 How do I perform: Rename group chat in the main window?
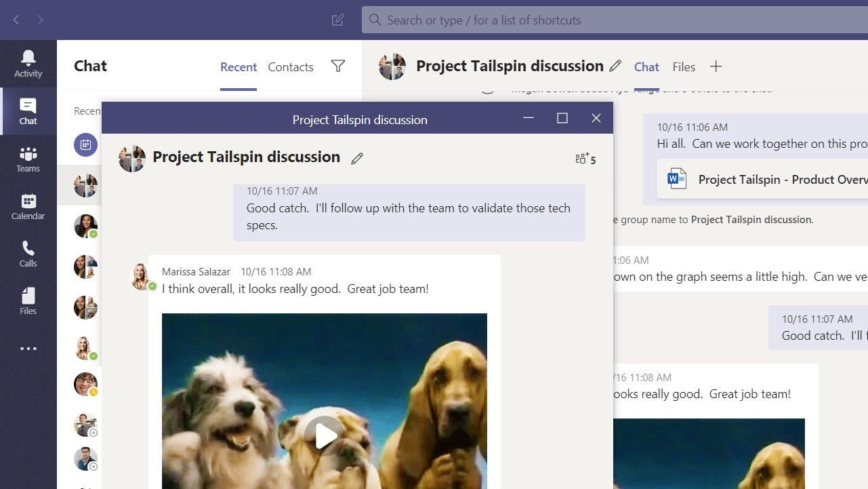[x=615, y=66]
